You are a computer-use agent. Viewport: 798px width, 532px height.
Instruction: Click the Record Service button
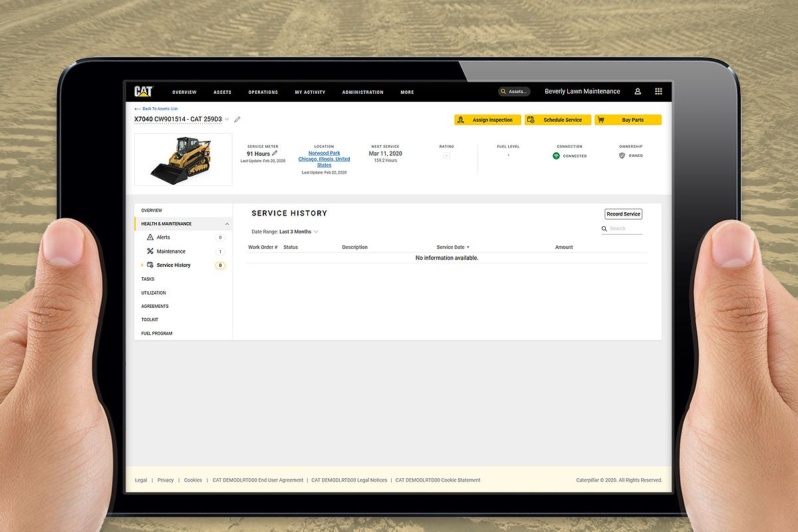(623, 214)
